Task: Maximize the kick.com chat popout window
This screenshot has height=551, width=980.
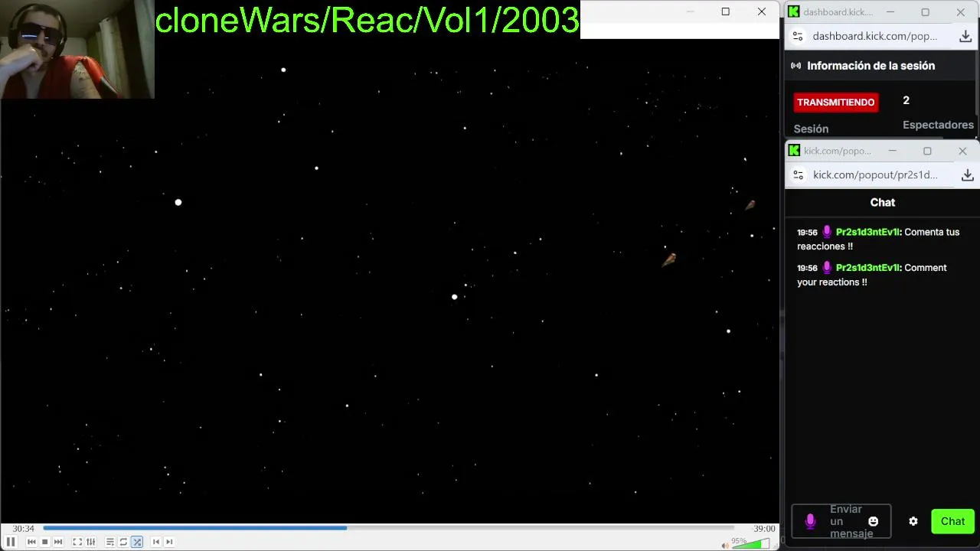Action: (927, 152)
